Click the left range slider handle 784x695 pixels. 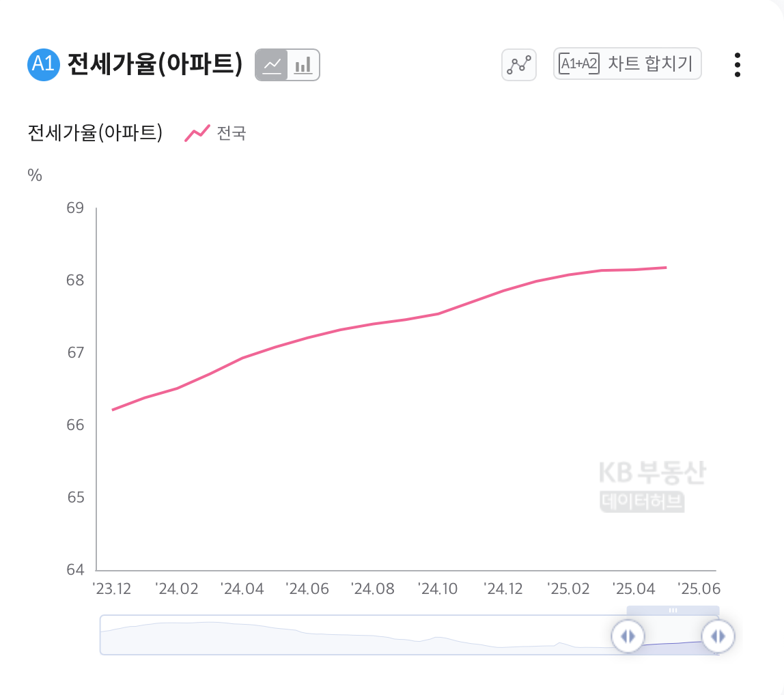627,636
